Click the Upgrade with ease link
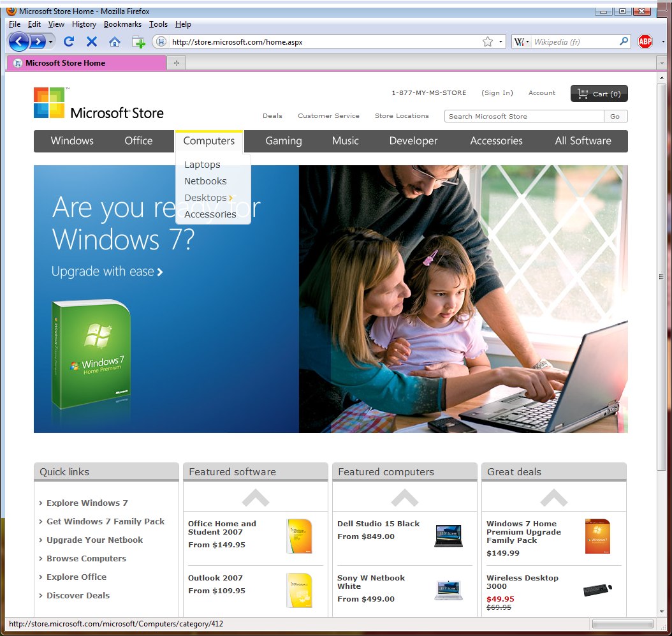 pyautogui.click(x=107, y=272)
